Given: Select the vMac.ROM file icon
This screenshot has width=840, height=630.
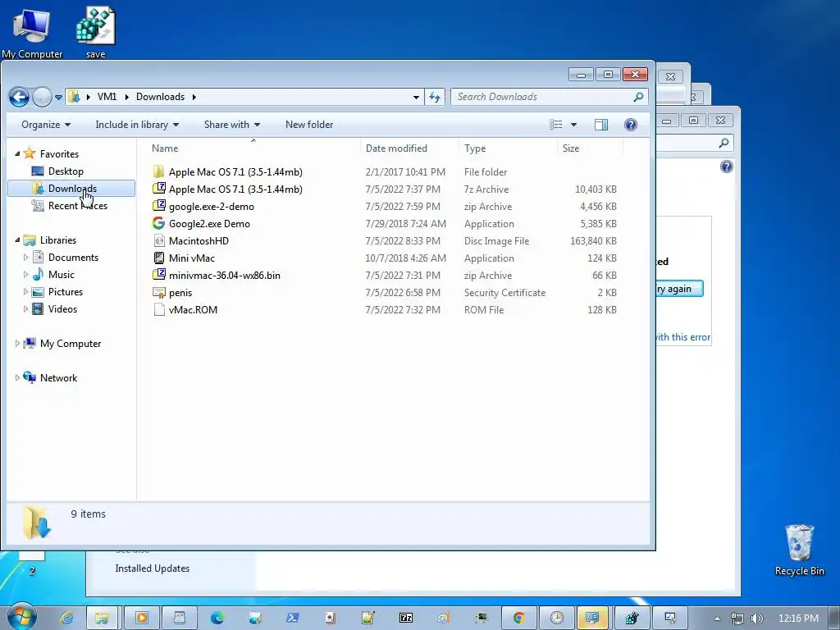Looking at the screenshot, I should pyautogui.click(x=158, y=309).
